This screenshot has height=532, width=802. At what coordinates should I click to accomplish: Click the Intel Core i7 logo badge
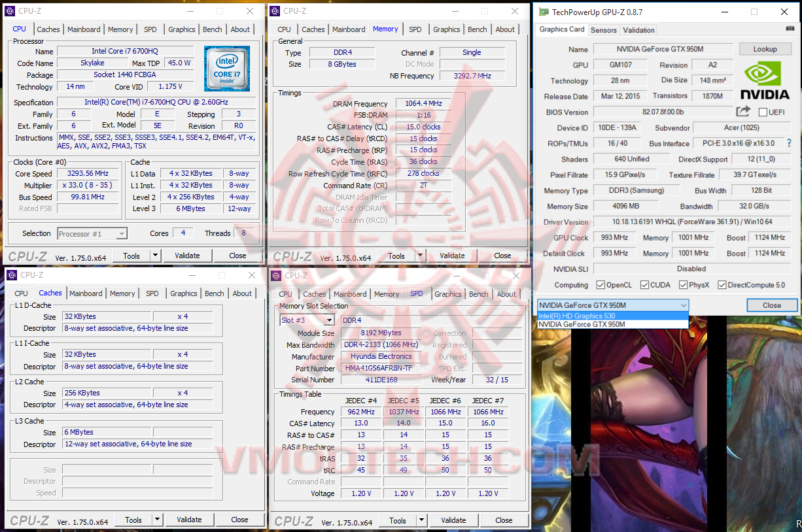coord(227,69)
